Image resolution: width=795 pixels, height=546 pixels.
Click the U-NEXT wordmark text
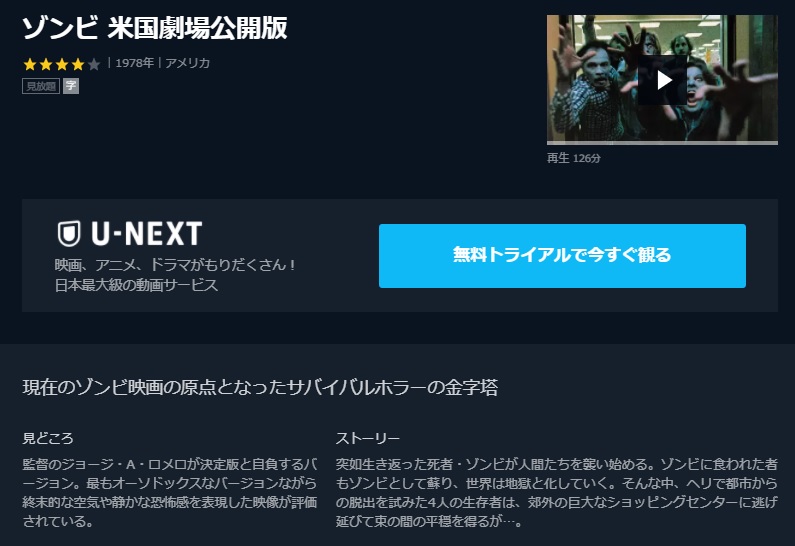point(147,234)
